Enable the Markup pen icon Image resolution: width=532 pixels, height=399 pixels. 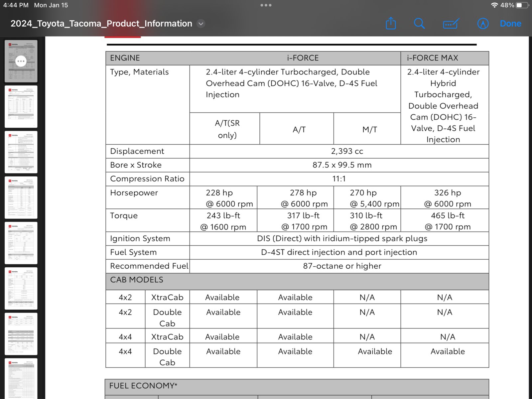(483, 24)
